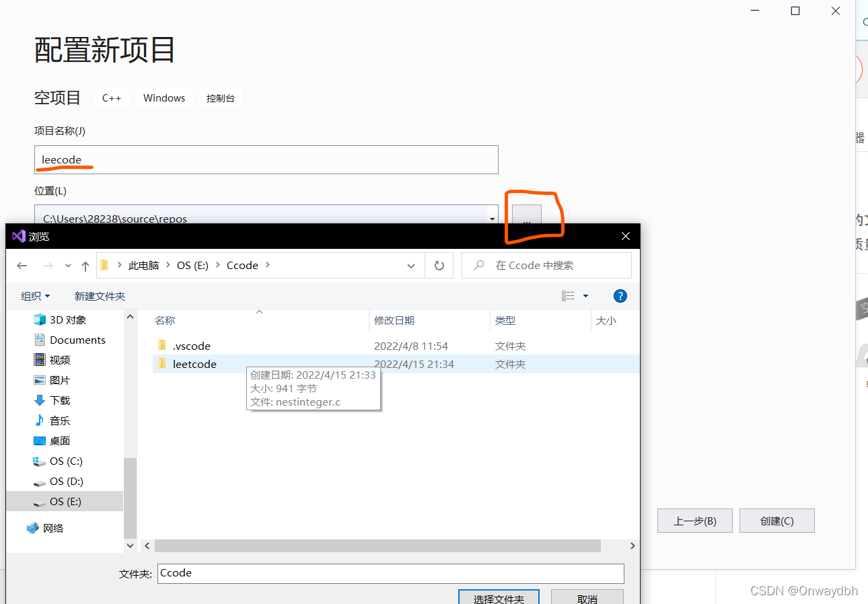Go up one folder level arrow

(85, 266)
